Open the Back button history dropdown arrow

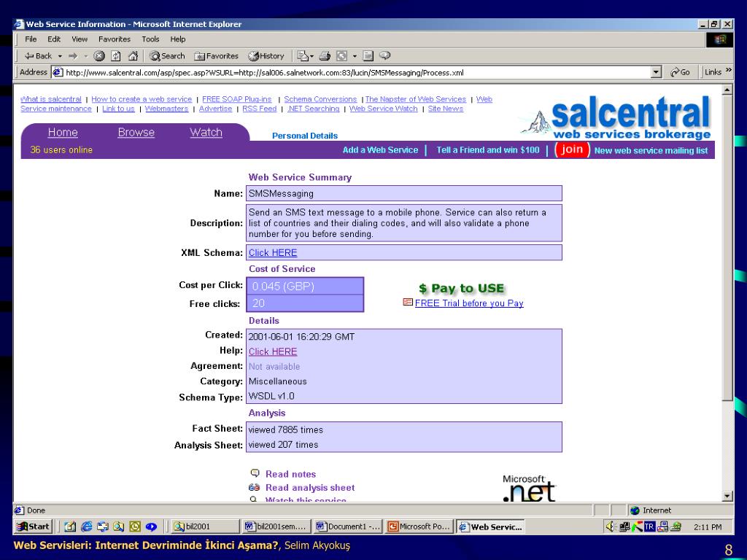(60, 56)
